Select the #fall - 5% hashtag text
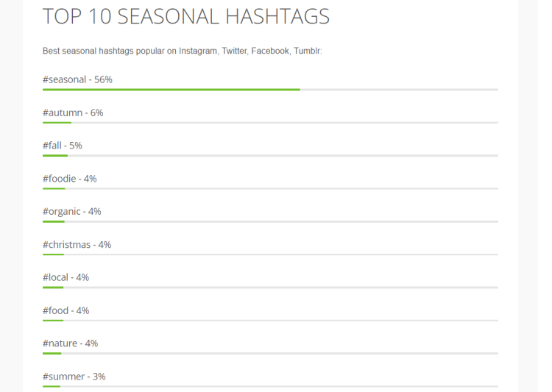552x392 pixels. click(63, 146)
